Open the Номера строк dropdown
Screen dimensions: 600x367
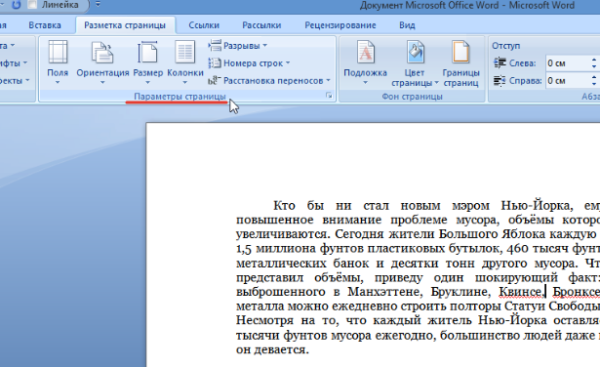249,63
